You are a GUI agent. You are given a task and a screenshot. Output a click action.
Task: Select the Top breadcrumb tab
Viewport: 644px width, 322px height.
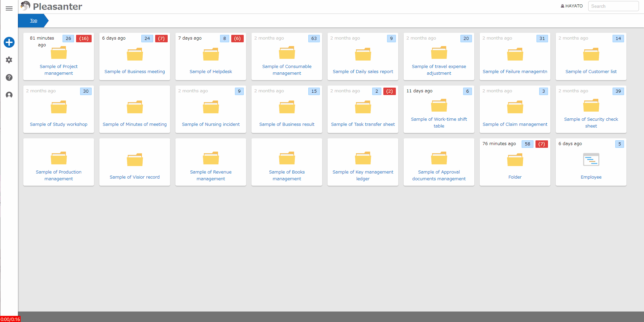pyautogui.click(x=33, y=21)
